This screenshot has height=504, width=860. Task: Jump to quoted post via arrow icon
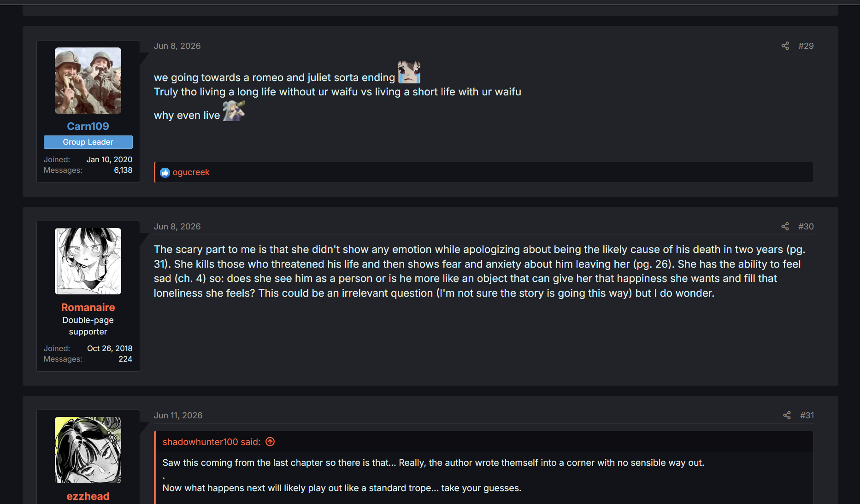coord(270,442)
